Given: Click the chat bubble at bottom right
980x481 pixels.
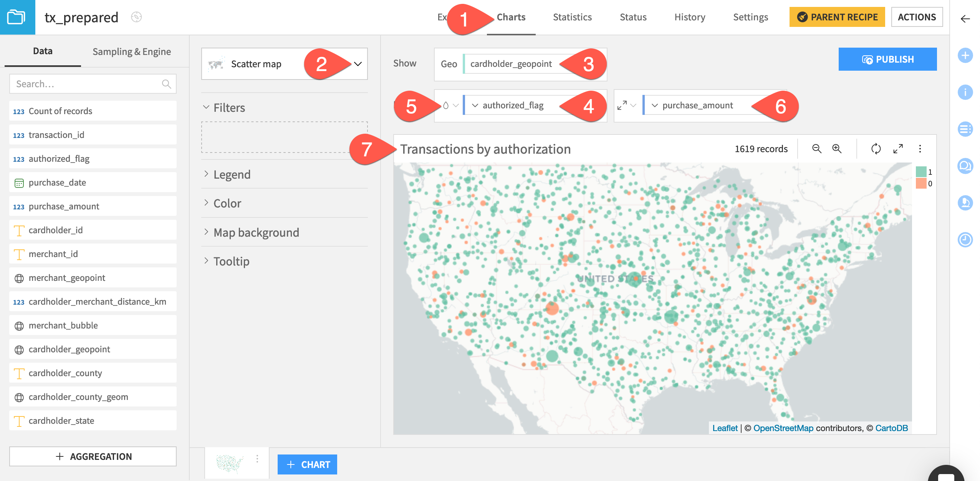Looking at the screenshot, I should click(946, 474).
